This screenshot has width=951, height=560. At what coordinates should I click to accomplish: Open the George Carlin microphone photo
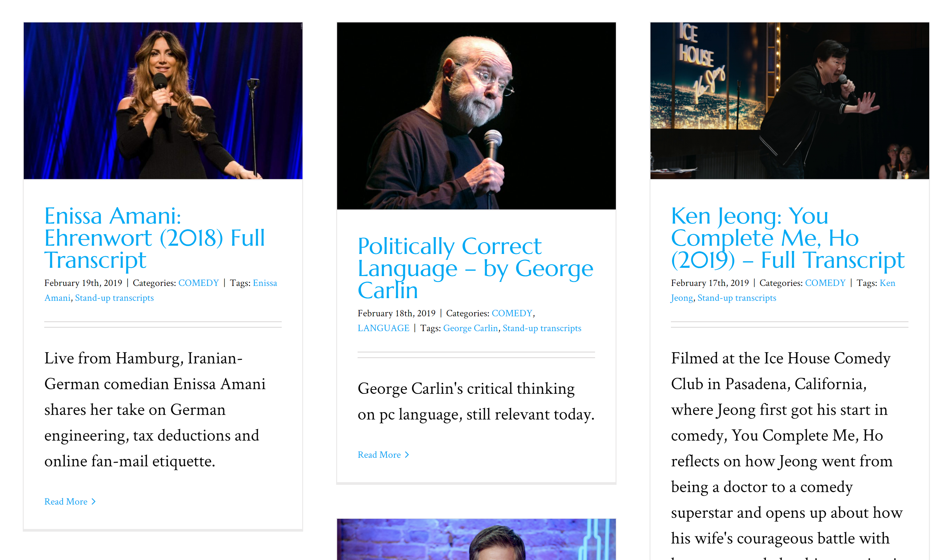[x=476, y=115]
